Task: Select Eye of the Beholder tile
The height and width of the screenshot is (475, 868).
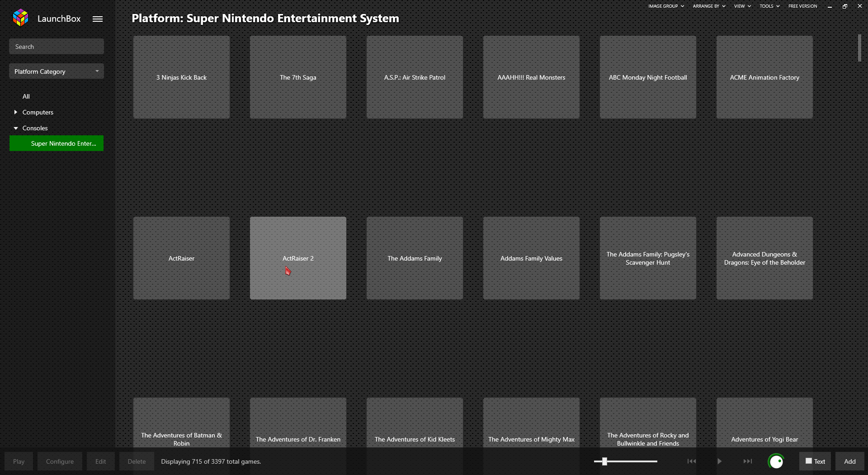Action: coord(764,258)
